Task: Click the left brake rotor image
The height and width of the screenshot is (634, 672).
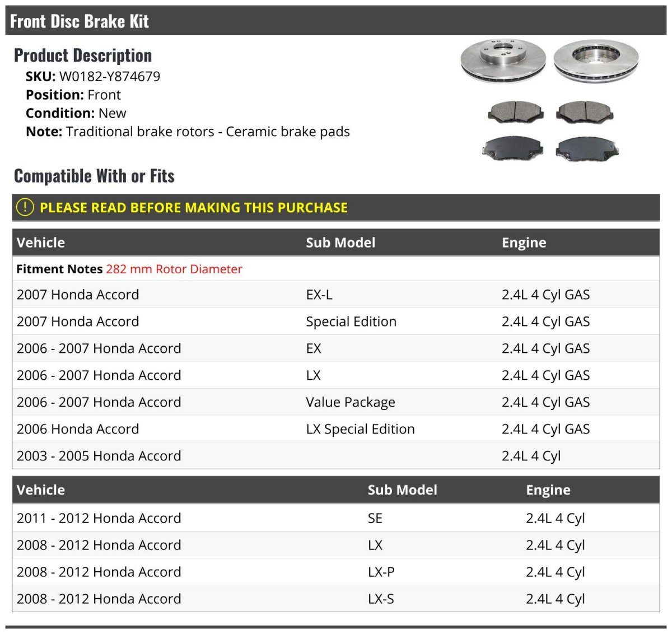Action: coord(503,59)
